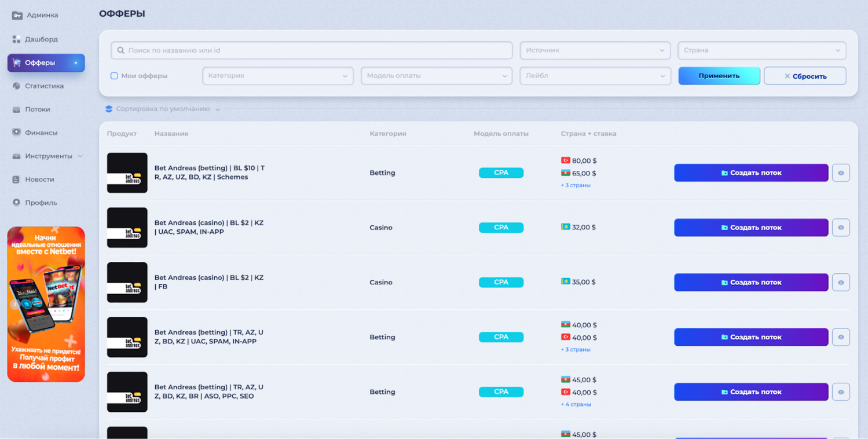
Task: Click the Статистика pie chart icon
Action: (x=16, y=86)
